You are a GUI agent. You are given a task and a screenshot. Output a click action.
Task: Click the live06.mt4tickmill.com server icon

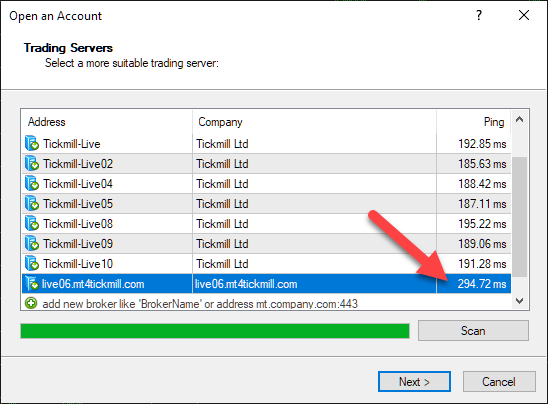tap(32, 283)
